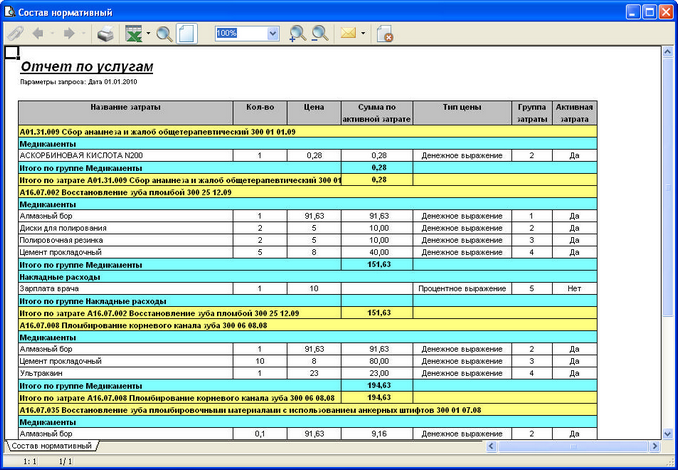Image resolution: width=678 pixels, height=470 pixels.
Task: Click the Отчет по услугам title
Action: click(86, 67)
